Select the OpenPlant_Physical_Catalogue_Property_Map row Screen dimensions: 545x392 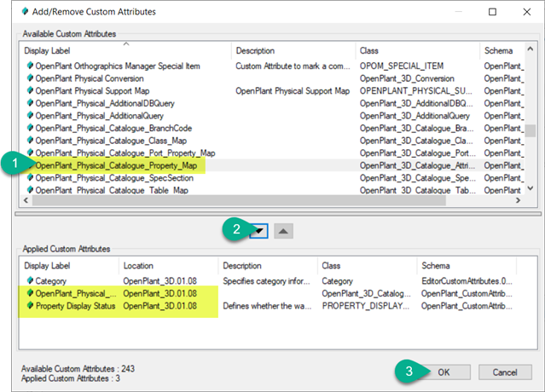pos(274,165)
